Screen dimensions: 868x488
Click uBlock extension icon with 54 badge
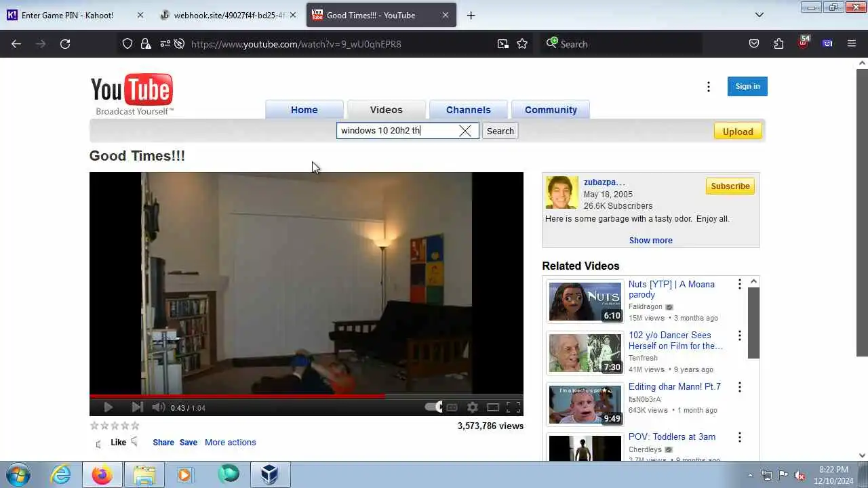[804, 42]
